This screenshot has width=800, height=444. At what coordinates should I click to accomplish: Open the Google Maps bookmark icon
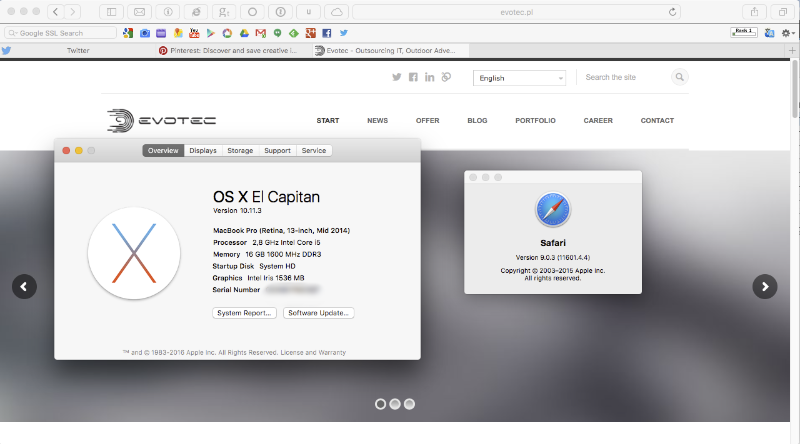pos(178,33)
